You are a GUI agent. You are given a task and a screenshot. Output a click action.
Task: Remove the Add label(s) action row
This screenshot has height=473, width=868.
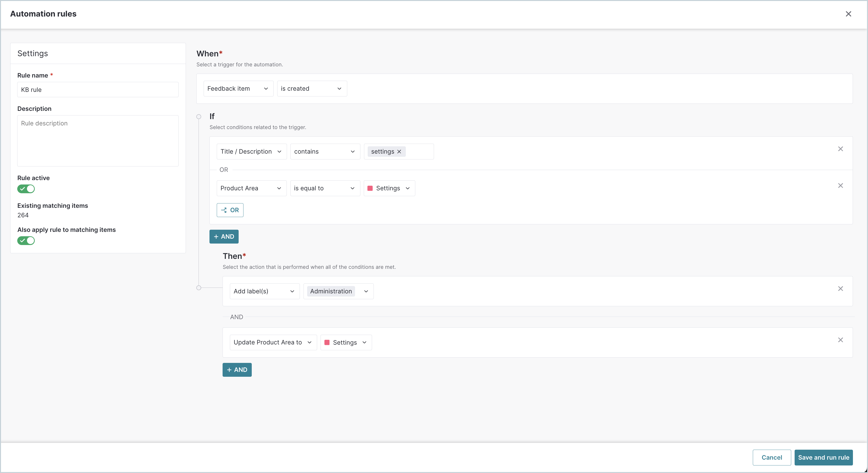pyautogui.click(x=840, y=289)
